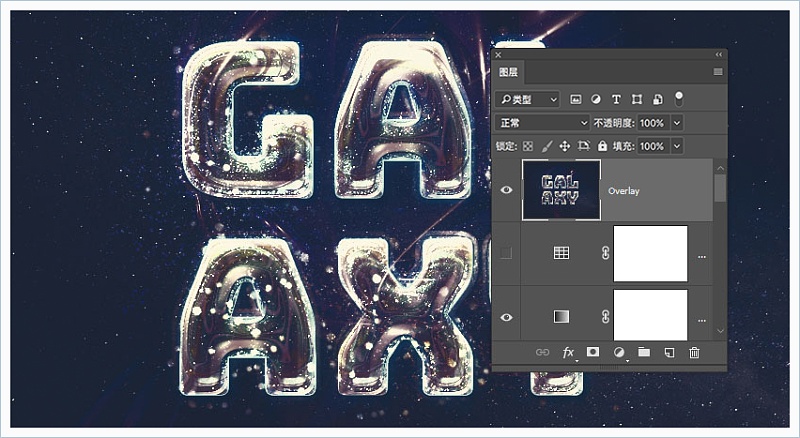This screenshot has height=438, width=800.
Task: Open the fill percentage dropdown arrow
Action: coord(677,146)
